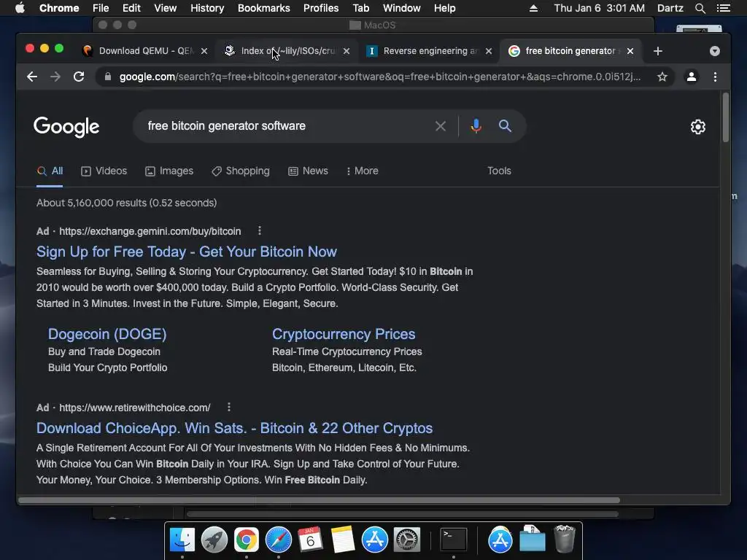Open Notes from the dock
The width and height of the screenshot is (747, 560).
tap(343, 540)
